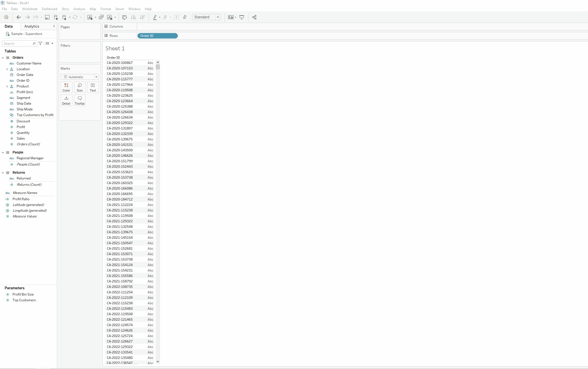Viewport: 588px width, 369px height.
Task: Click the Save workbook icon
Action: (47, 17)
